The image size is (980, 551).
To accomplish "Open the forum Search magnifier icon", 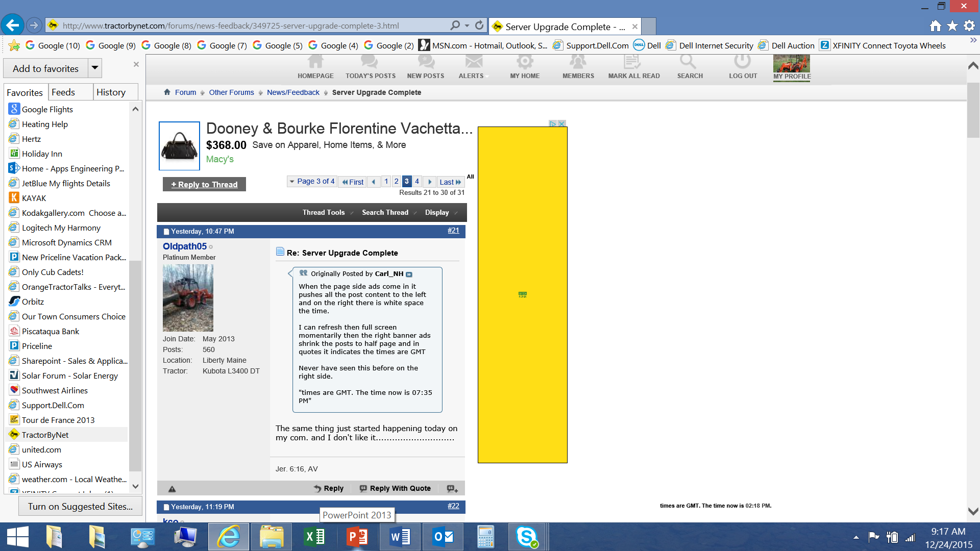I will [x=688, y=62].
